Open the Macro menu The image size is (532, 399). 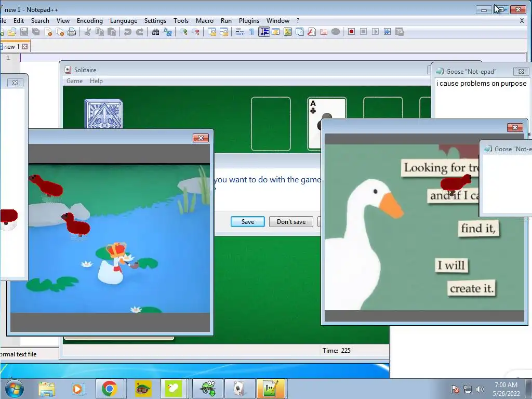pyautogui.click(x=205, y=21)
